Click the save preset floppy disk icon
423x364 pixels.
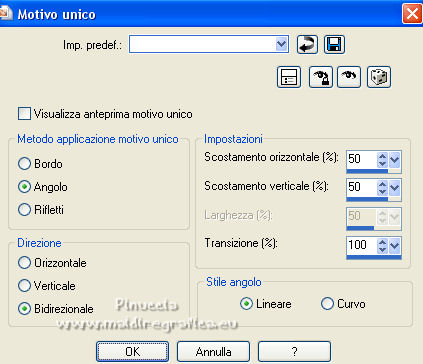(334, 44)
